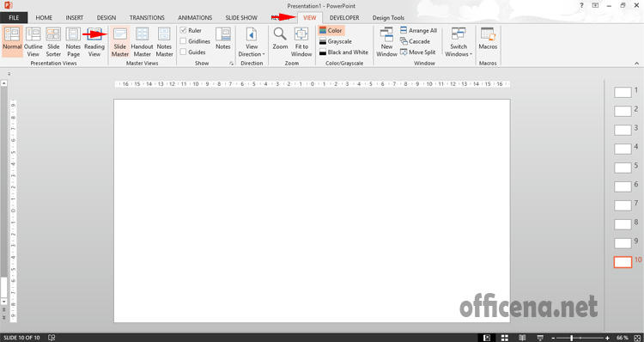Click the Notes Page view icon
644x342 pixels.
click(x=74, y=34)
